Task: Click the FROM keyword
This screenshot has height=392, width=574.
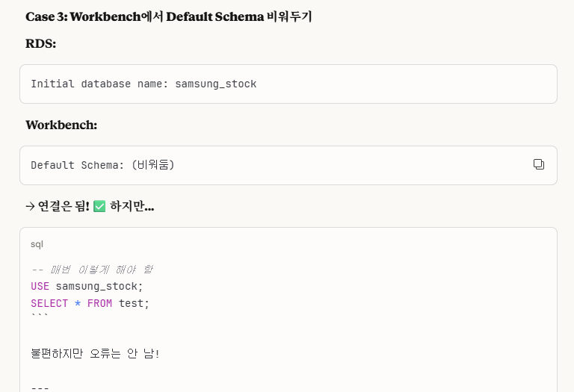Action: (x=99, y=303)
